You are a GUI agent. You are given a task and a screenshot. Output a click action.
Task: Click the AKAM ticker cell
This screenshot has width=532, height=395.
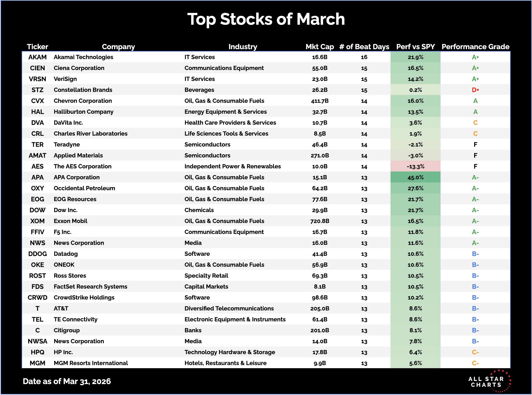38,57
